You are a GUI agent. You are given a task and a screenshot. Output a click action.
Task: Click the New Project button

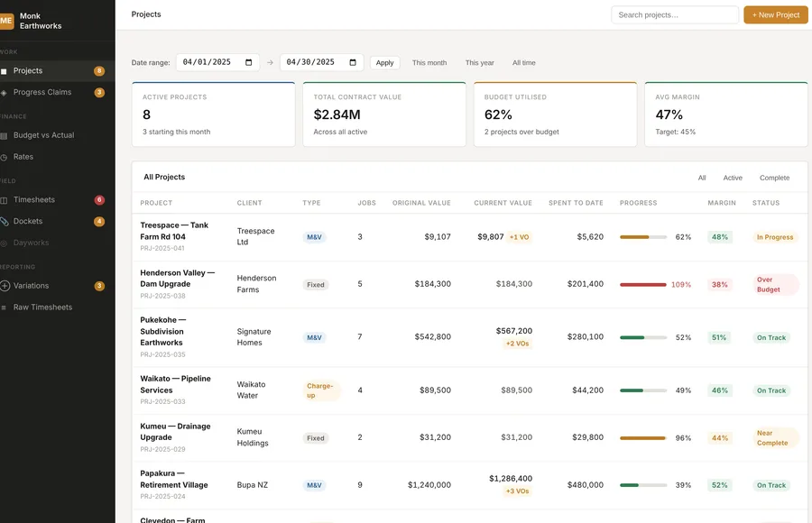pyautogui.click(x=776, y=15)
